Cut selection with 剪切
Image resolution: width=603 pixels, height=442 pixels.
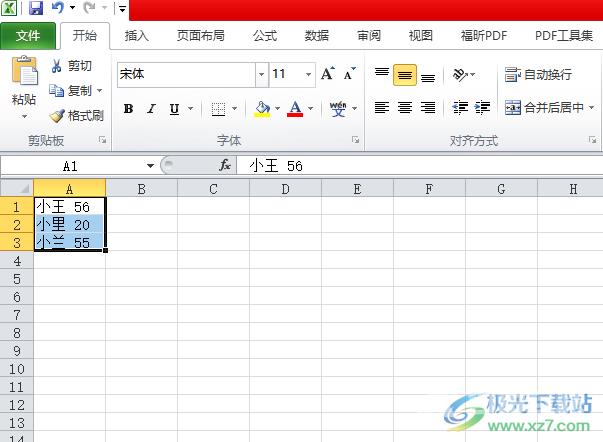72,66
